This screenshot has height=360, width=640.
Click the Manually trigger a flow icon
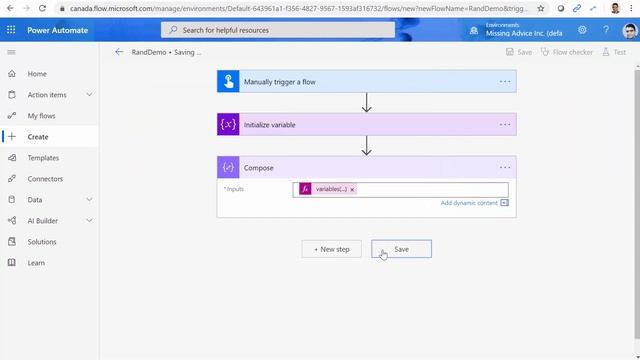coord(228,81)
